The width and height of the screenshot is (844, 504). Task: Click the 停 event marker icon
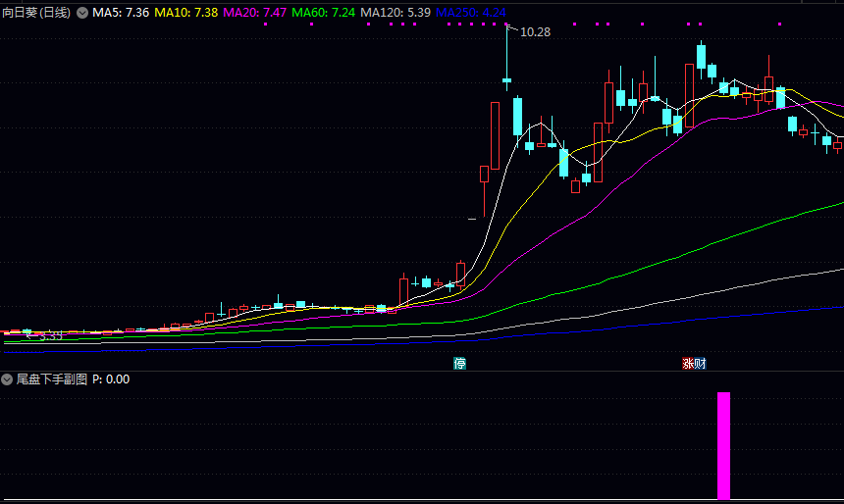coord(459,364)
